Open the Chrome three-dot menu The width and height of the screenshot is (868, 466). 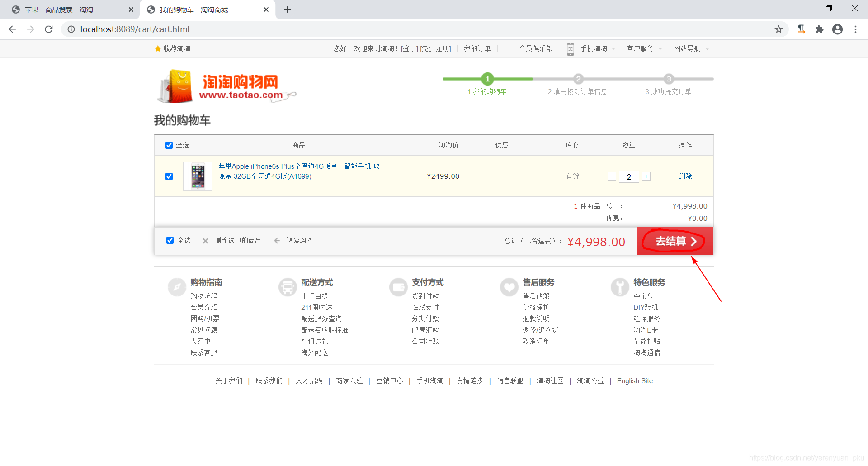tap(855, 29)
